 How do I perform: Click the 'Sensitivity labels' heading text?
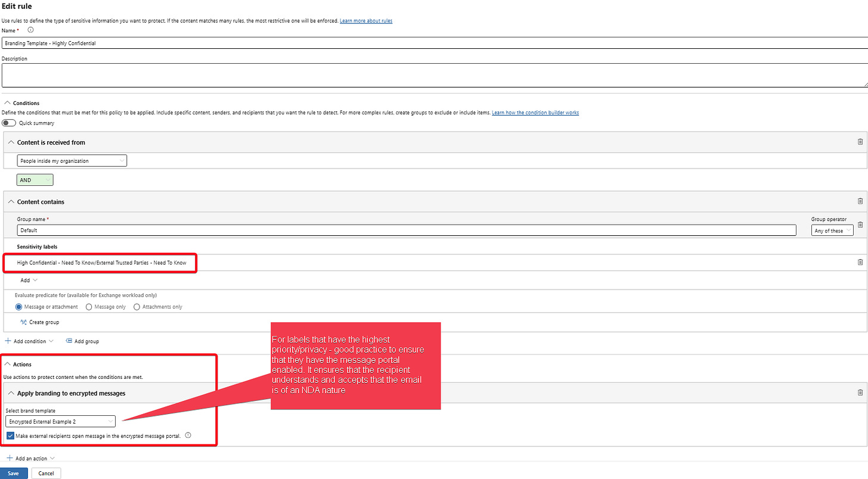click(37, 247)
